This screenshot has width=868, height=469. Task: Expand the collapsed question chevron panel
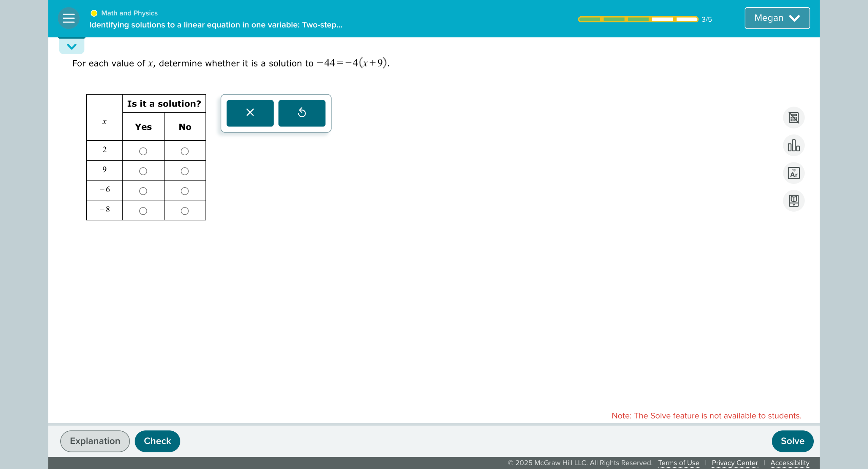[72, 46]
